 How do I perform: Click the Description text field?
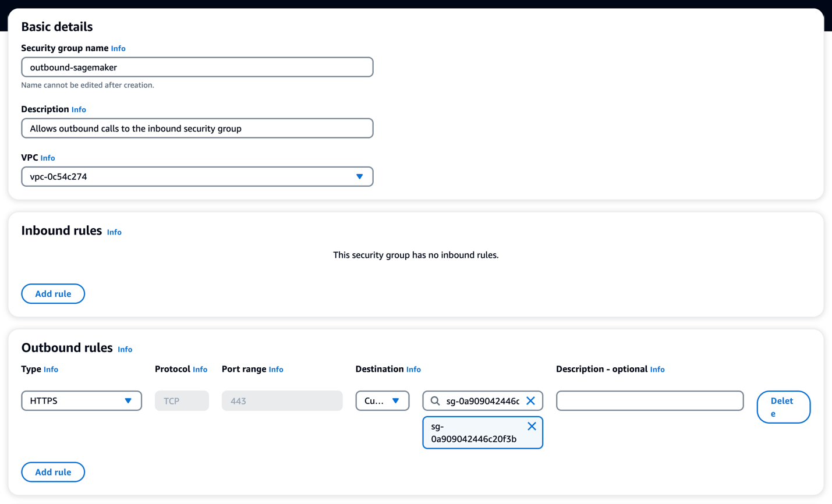click(x=197, y=128)
